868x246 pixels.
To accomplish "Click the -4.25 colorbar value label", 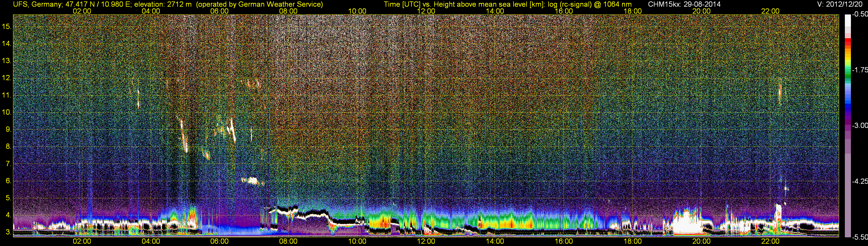I will coord(860,181).
